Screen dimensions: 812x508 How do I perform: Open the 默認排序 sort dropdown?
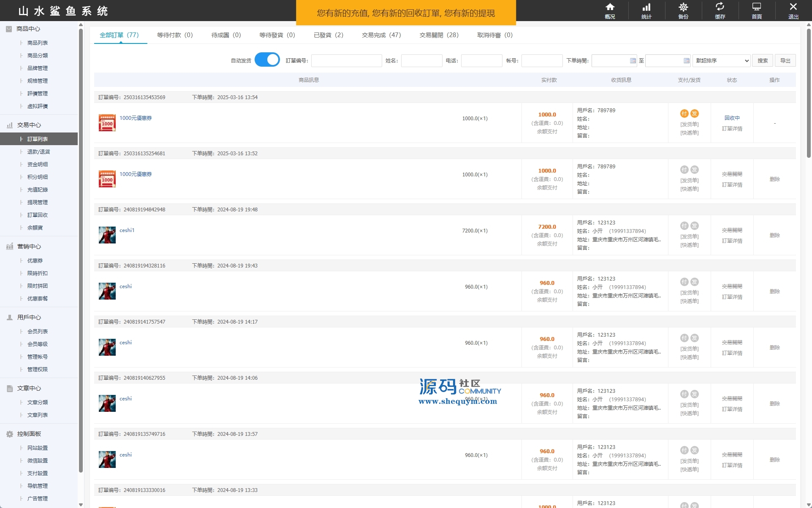pos(722,61)
